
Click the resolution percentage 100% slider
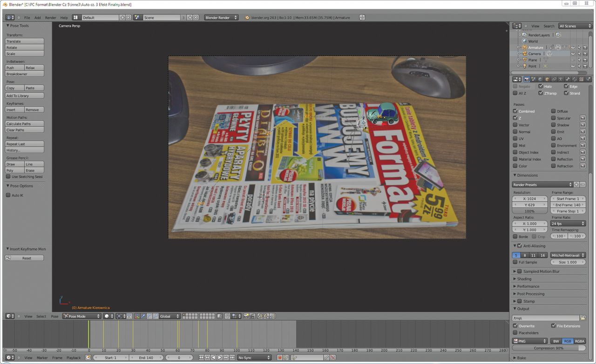(x=530, y=211)
